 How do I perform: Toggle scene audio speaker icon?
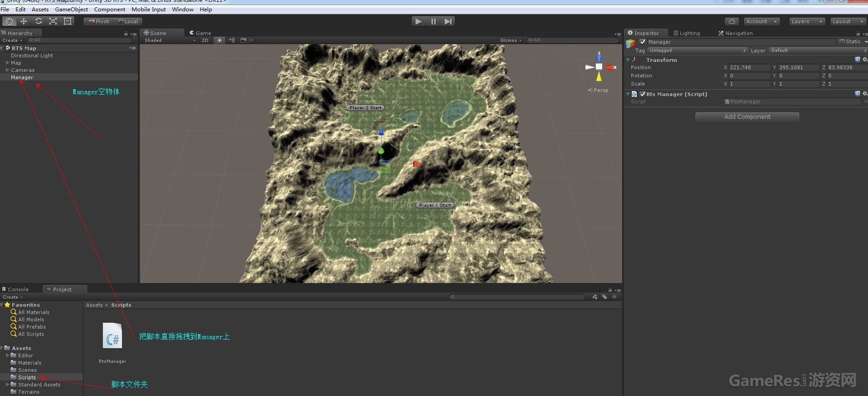[x=232, y=40]
